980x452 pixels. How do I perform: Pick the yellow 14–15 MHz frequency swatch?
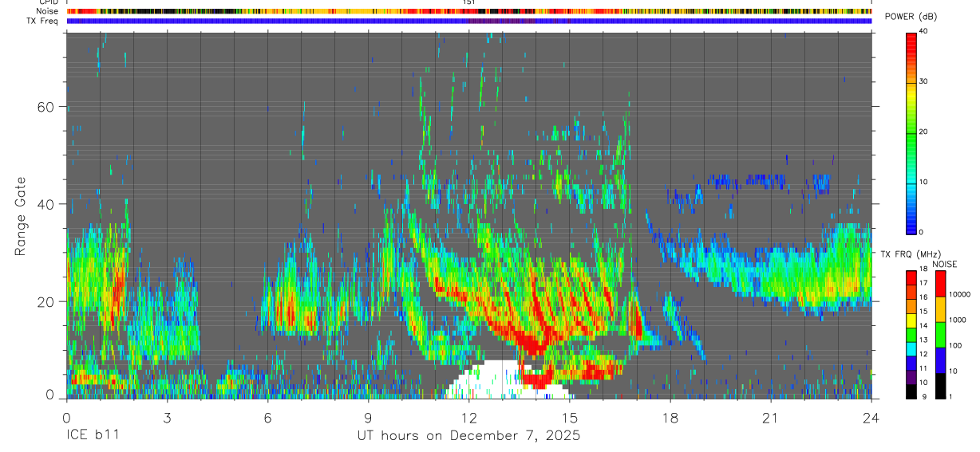(x=911, y=320)
